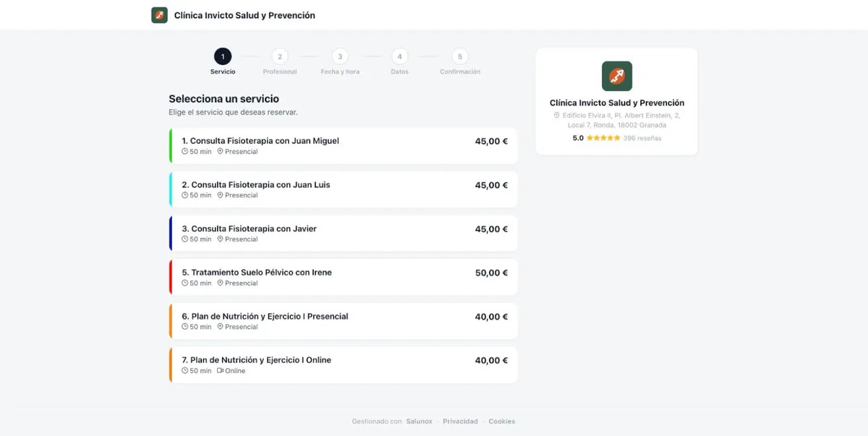
Task: Click the clock icon under Consulta Fisioterapia con Javier
Action: coord(184,239)
